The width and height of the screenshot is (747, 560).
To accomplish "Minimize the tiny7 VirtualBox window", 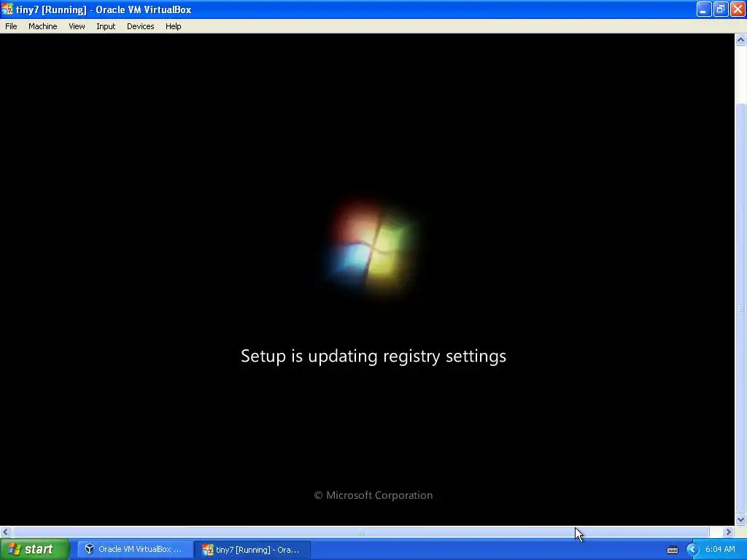I will (x=704, y=9).
